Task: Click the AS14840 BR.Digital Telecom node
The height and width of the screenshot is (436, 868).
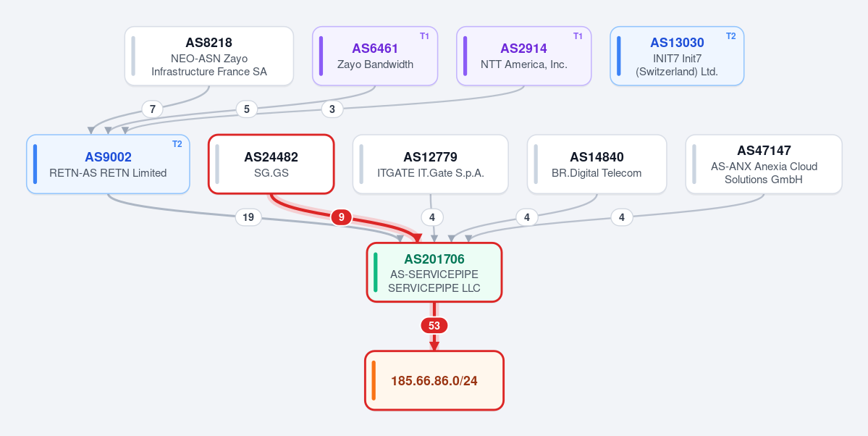Action: pyautogui.click(x=597, y=164)
